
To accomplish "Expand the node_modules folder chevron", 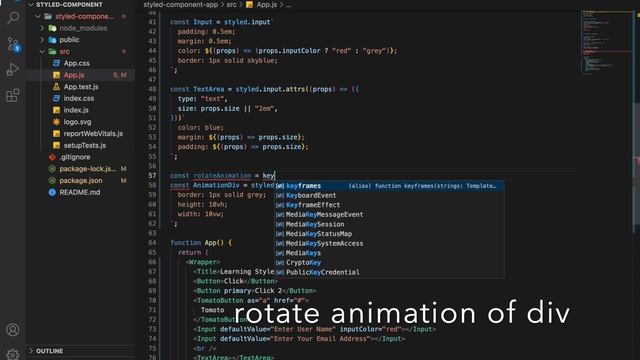I will point(42,28).
